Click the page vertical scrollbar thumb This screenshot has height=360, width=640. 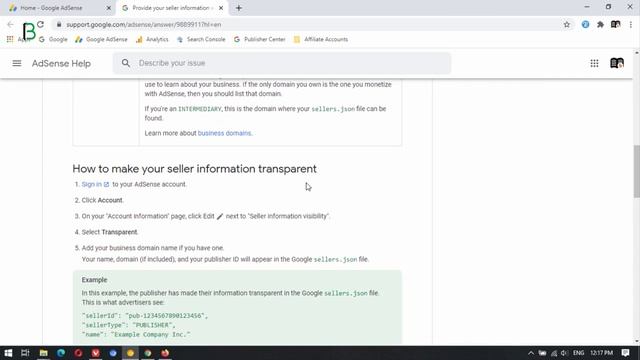(636, 171)
